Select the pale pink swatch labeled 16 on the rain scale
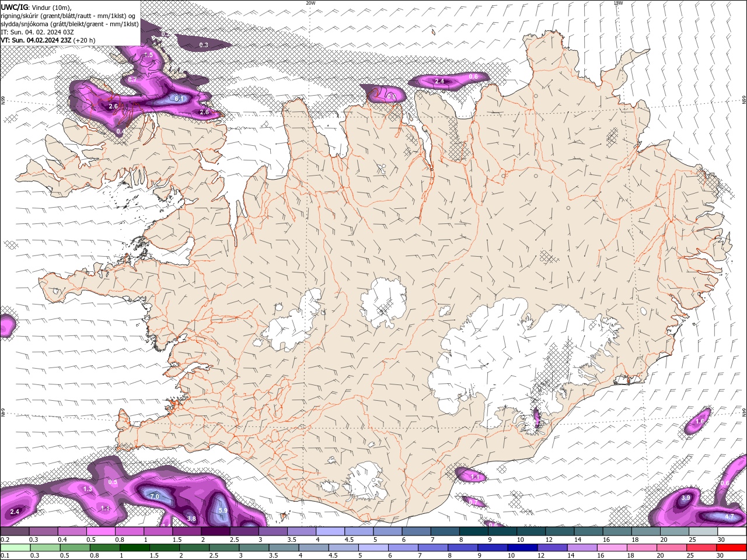 (611, 548)
